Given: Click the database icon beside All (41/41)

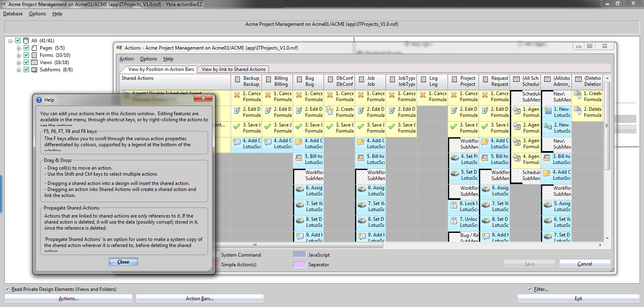Looking at the screenshot, I should tap(26, 41).
